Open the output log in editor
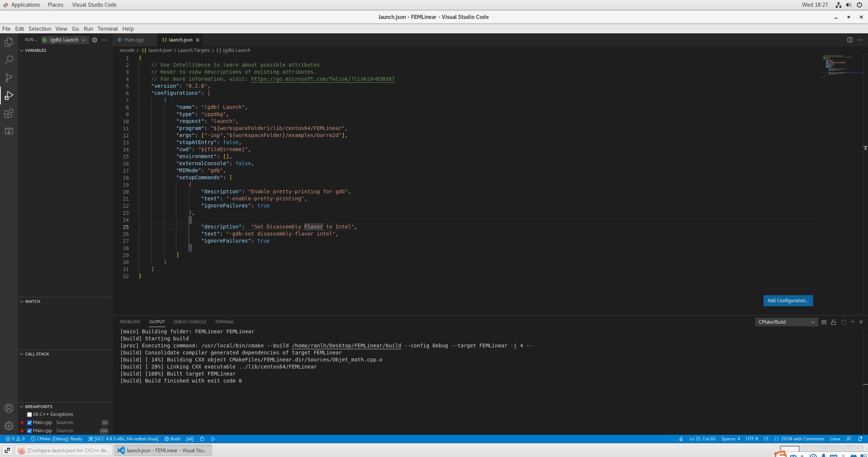868x457 pixels. point(844,322)
